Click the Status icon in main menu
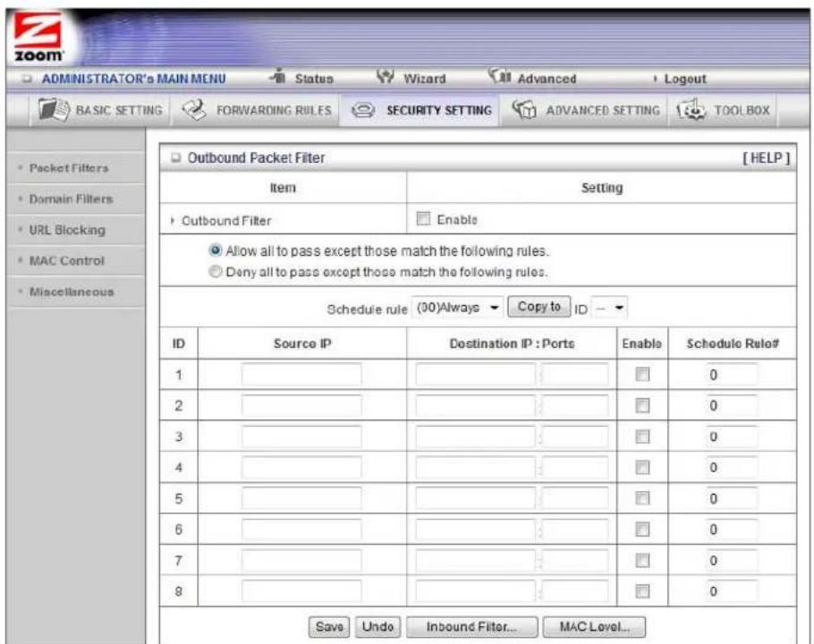 pos(278,76)
